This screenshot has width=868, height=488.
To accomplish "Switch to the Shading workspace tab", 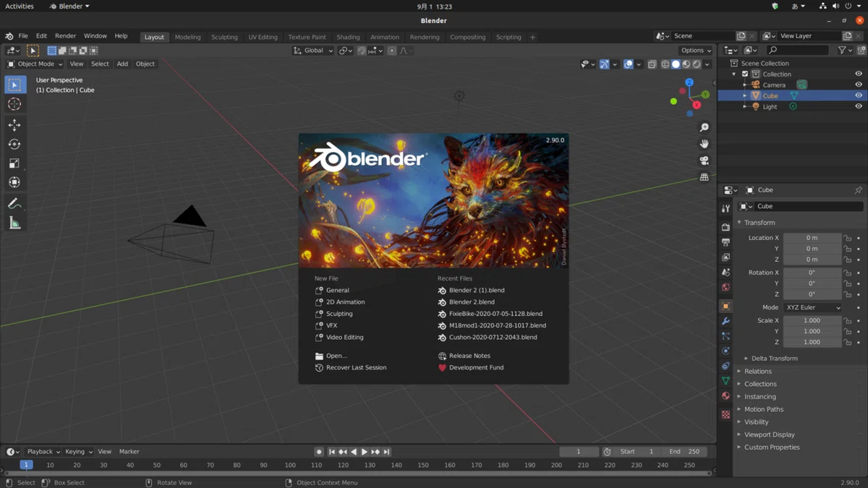I will pos(348,37).
